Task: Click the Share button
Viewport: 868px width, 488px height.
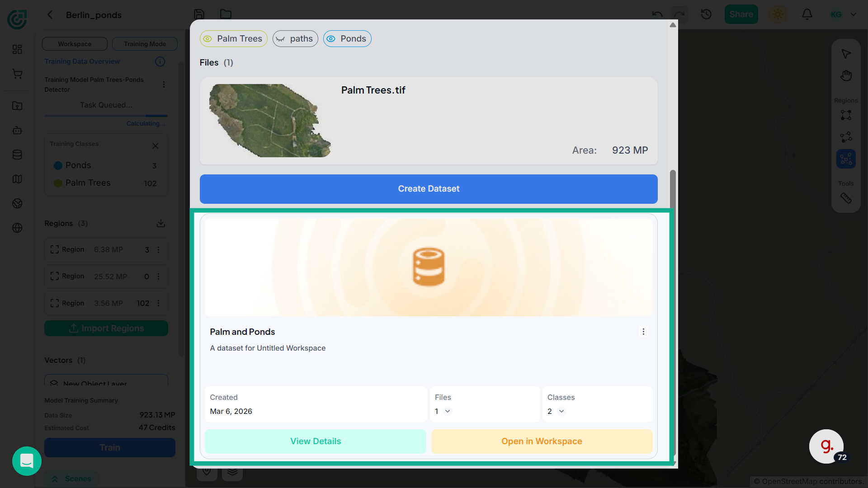Action: 741,14
